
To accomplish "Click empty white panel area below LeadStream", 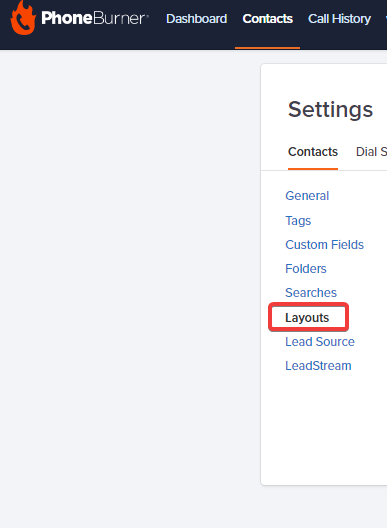I will pos(324,428).
